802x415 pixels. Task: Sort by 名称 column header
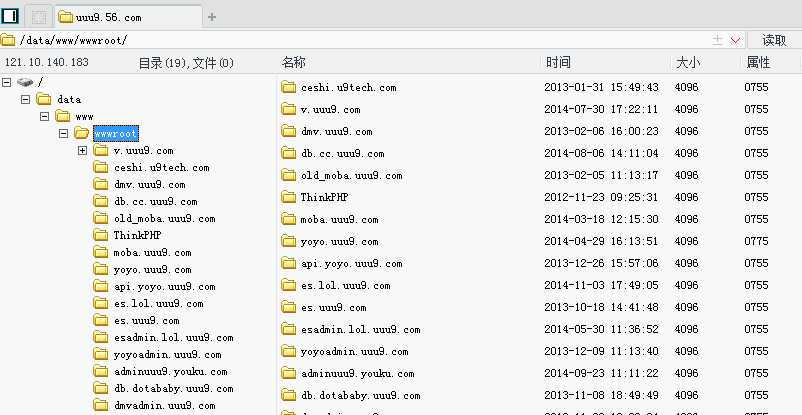(294, 62)
